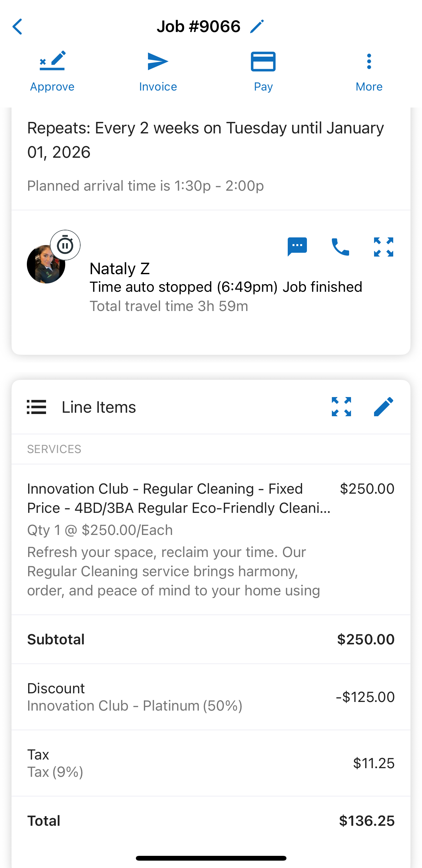The height and width of the screenshot is (868, 422).
Task: Tap the Approve label
Action: click(x=52, y=87)
